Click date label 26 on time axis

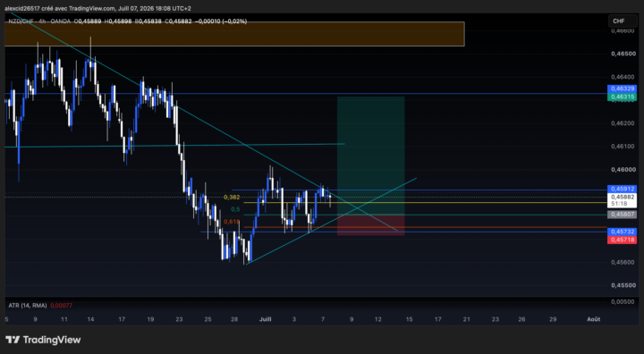click(521, 319)
